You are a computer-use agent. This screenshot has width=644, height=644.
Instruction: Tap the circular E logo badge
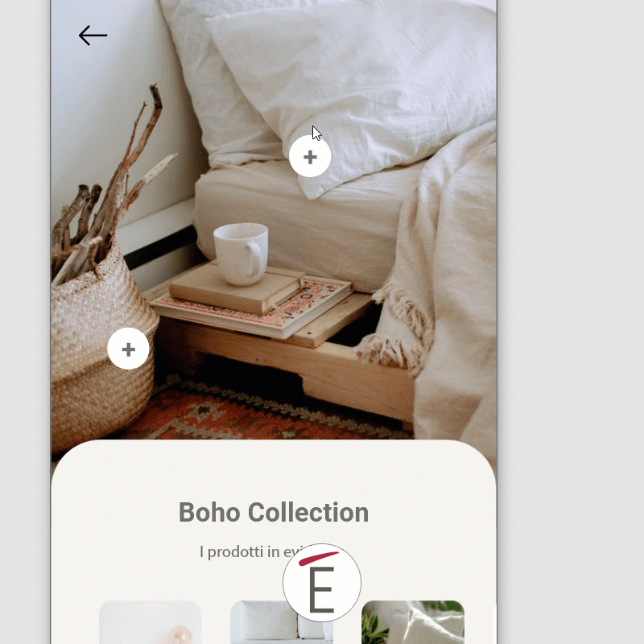coord(322,582)
